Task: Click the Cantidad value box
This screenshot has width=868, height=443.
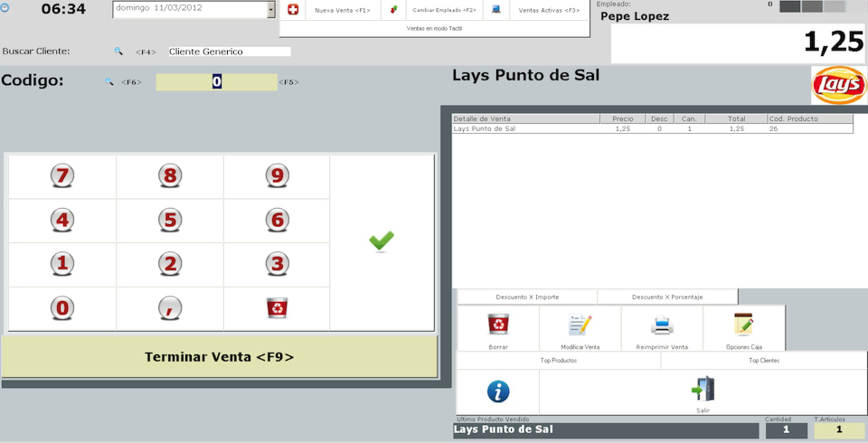Action: coord(786,430)
